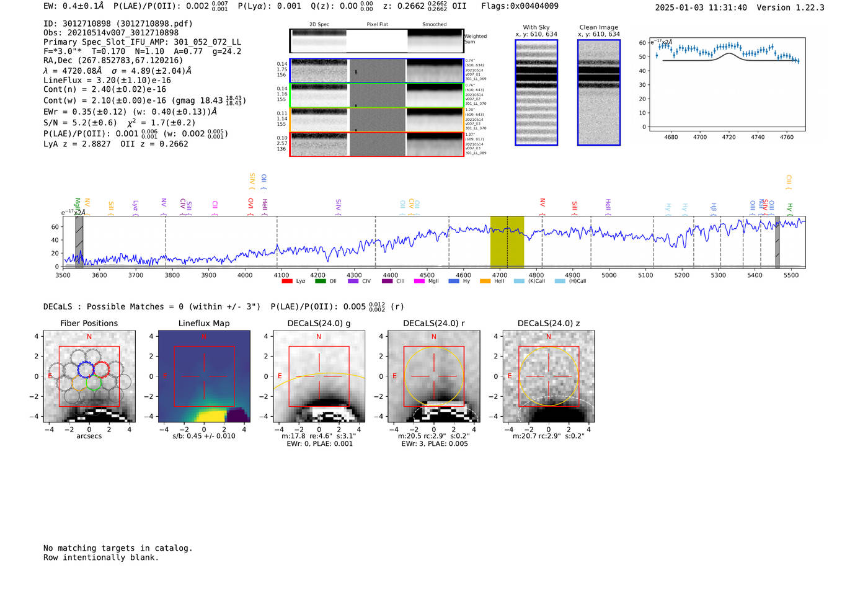Image resolution: width=868 pixels, height=591 pixels.
Task: Select the green-bordered 2D spectrum row
Action: (376, 96)
